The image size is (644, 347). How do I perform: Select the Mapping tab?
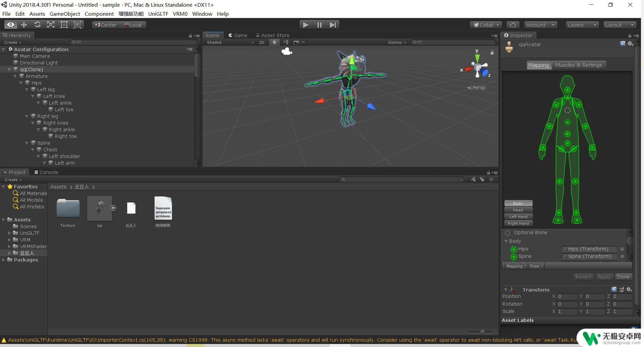point(539,65)
